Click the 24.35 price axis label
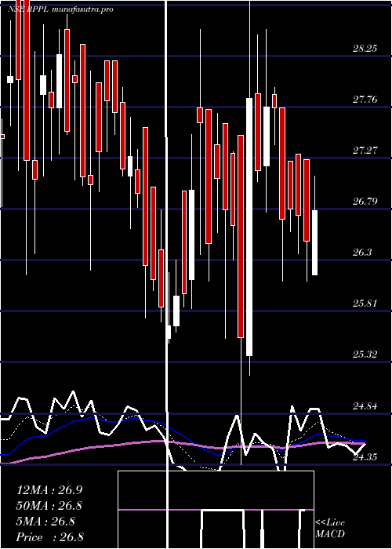This screenshot has width=392, height=549. point(365,457)
